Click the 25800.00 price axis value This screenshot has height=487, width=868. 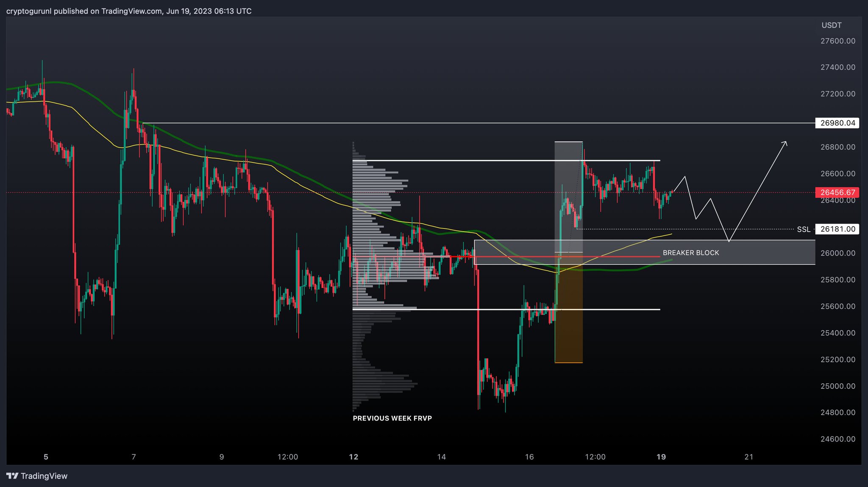tap(838, 280)
